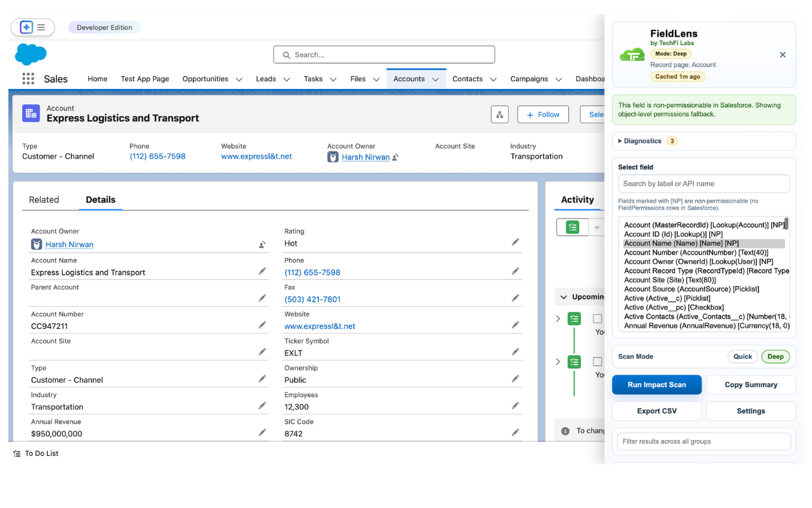Click the Export CSV button
812x508 pixels.
[x=657, y=411]
